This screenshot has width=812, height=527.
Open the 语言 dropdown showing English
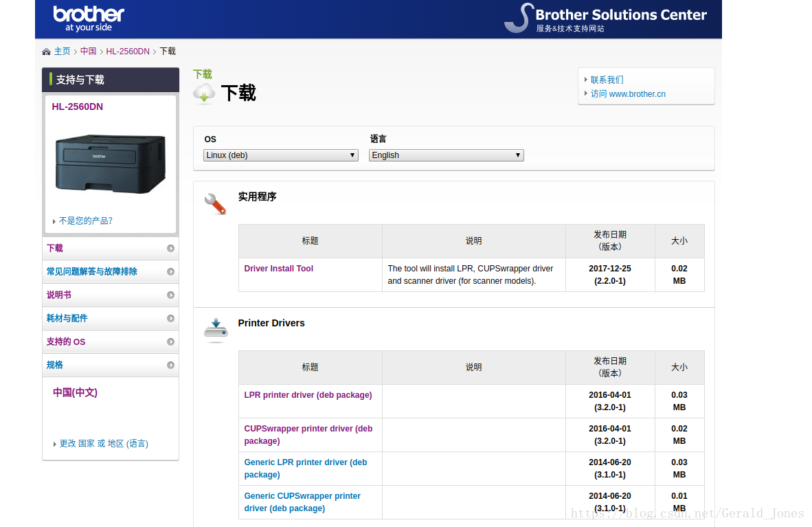point(447,155)
